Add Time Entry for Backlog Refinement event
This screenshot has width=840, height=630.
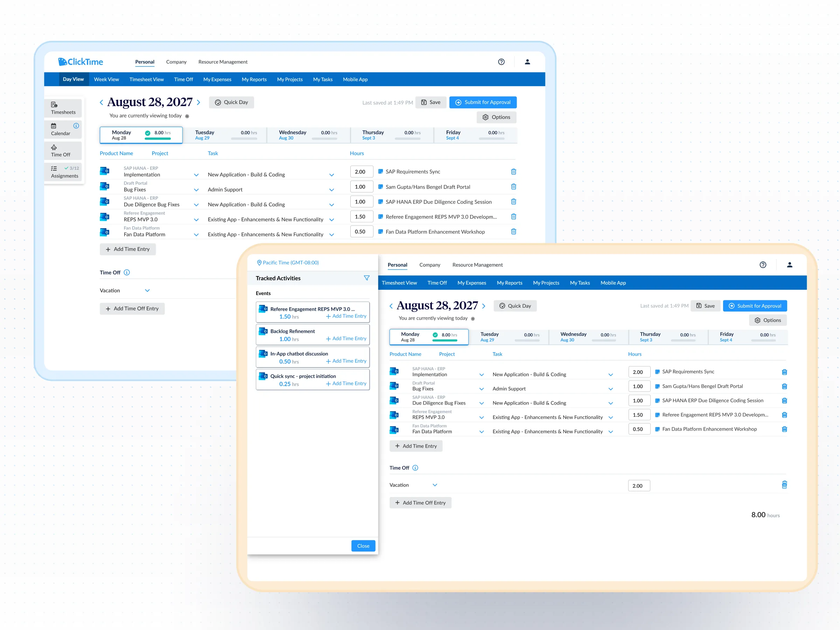tap(346, 339)
